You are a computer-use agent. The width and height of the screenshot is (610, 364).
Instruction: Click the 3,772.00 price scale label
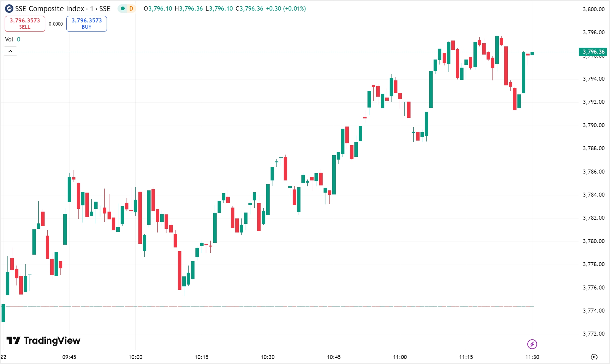click(593, 334)
